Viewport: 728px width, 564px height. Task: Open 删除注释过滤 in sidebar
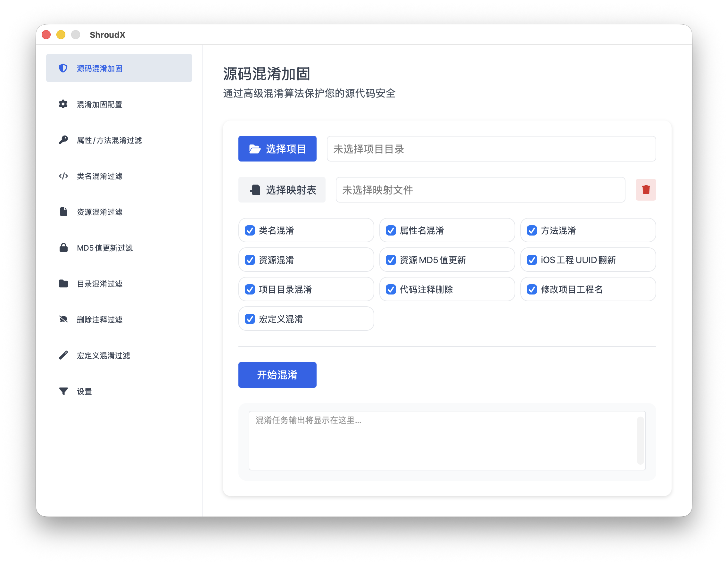pyautogui.click(x=119, y=319)
